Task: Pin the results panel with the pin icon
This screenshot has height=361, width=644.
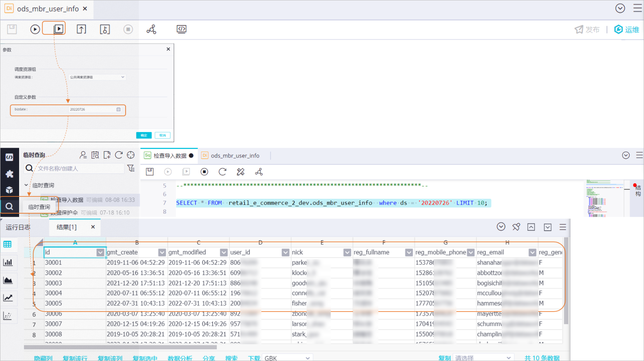Action: pyautogui.click(x=516, y=227)
